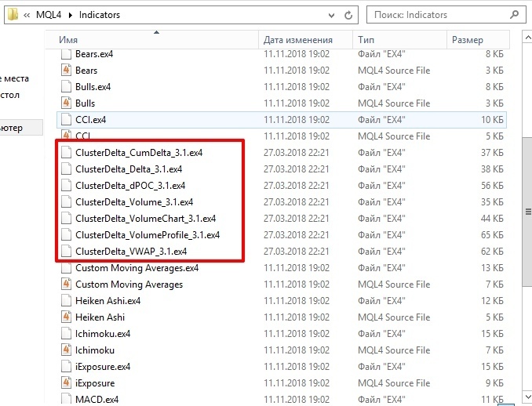This screenshot has height=406, width=532.
Task: Click the Bulls MQL4 source file icon
Action: [x=66, y=103]
